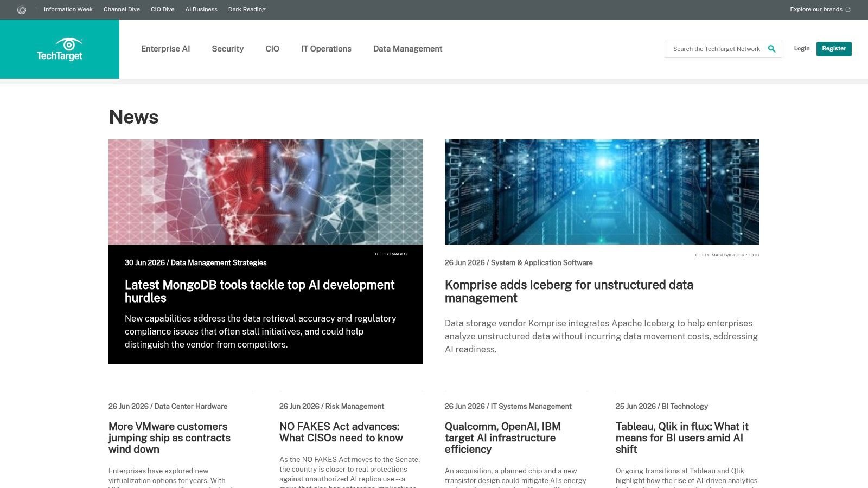Open Qualcomm, OpenAI, IBM article headline
This screenshot has height=488, width=868.
(x=503, y=438)
